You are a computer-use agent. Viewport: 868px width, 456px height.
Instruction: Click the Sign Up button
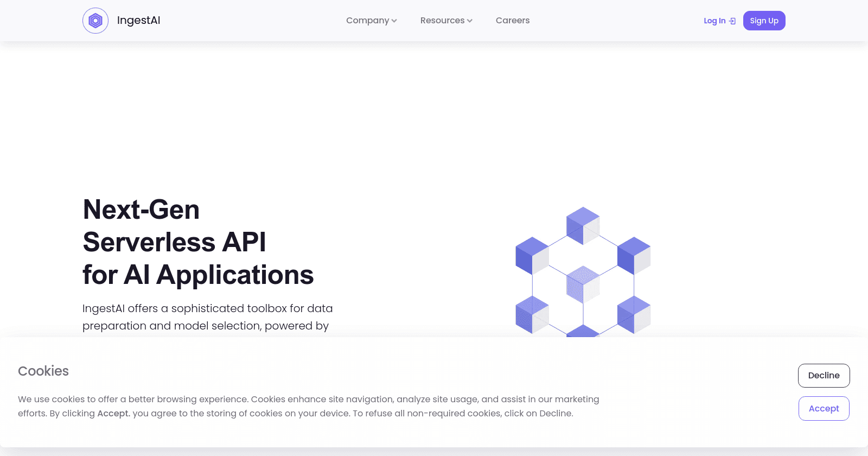point(764,21)
